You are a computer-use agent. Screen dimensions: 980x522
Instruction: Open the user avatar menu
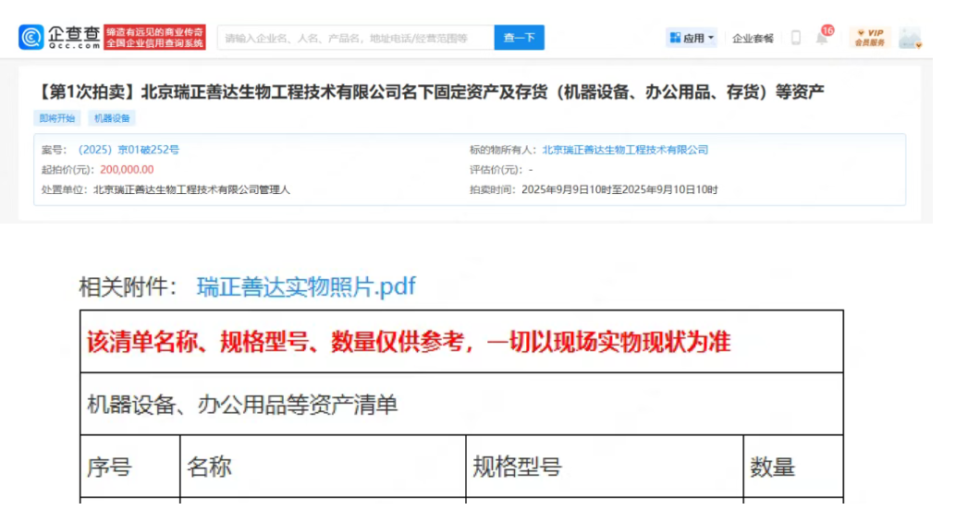[x=910, y=38]
